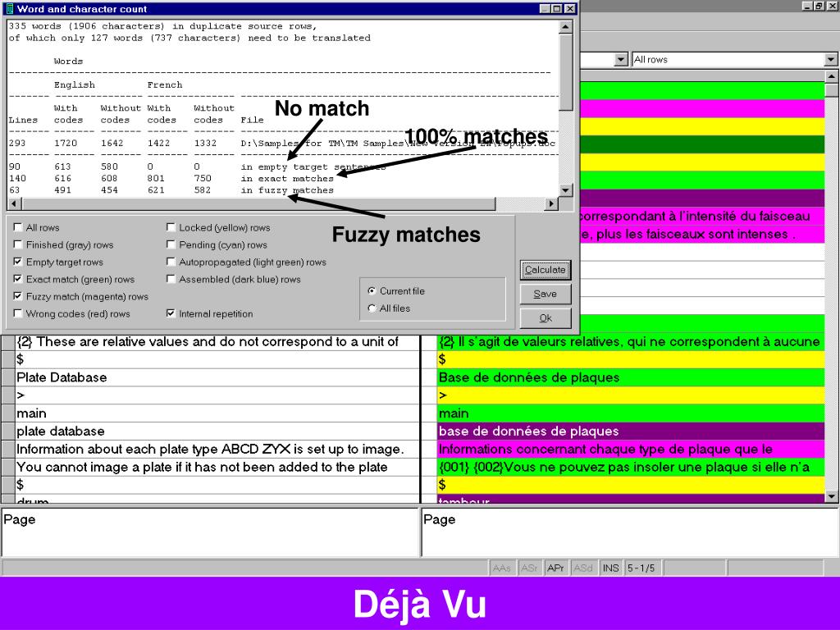Click the Save button
840x630 pixels.
(x=546, y=294)
